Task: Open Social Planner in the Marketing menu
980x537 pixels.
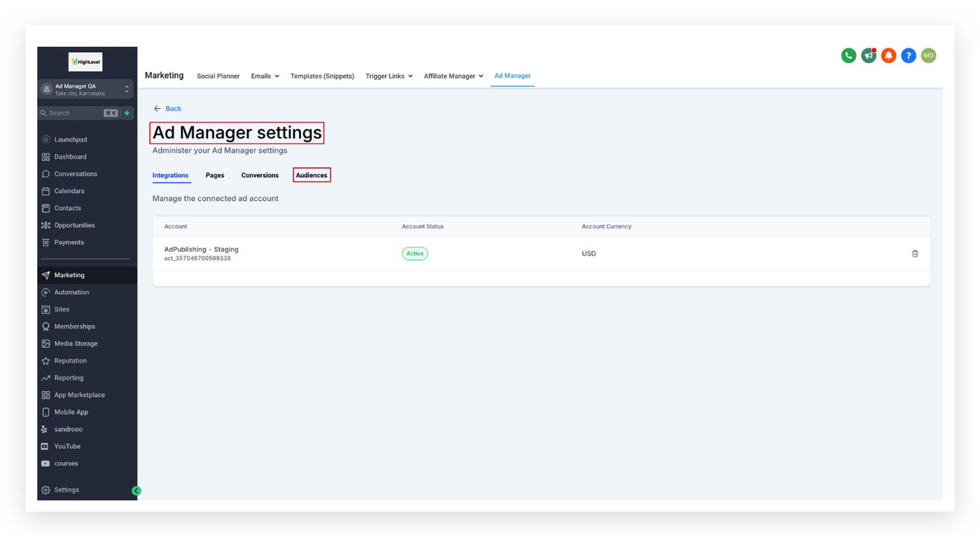Action: click(218, 76)
